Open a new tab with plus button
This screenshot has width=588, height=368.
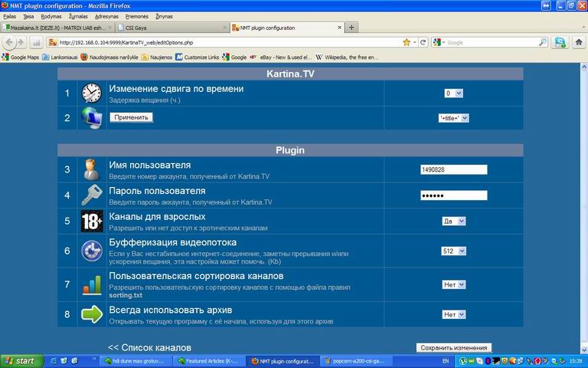(x=351, y=28)
